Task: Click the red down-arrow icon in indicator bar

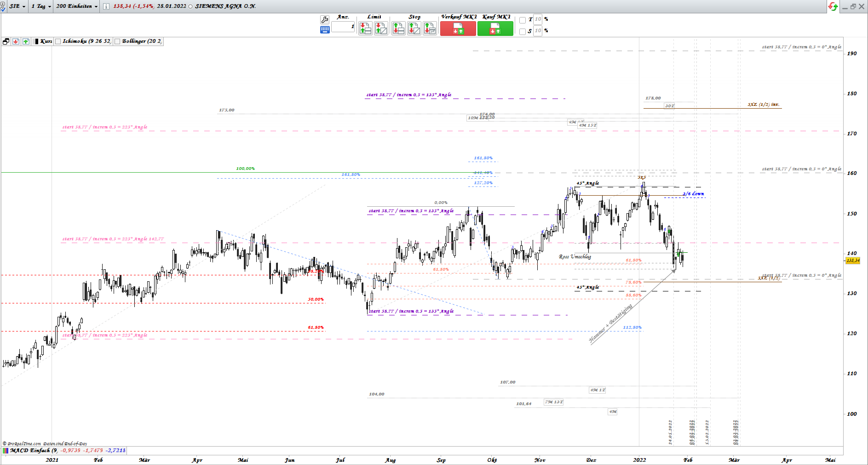Action: click(16, 41)
